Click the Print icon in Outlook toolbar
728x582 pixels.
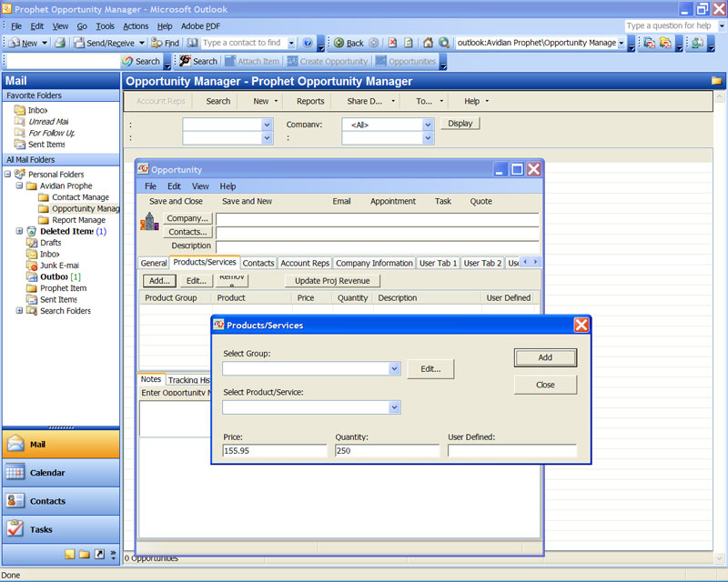(x=59, y=43)
